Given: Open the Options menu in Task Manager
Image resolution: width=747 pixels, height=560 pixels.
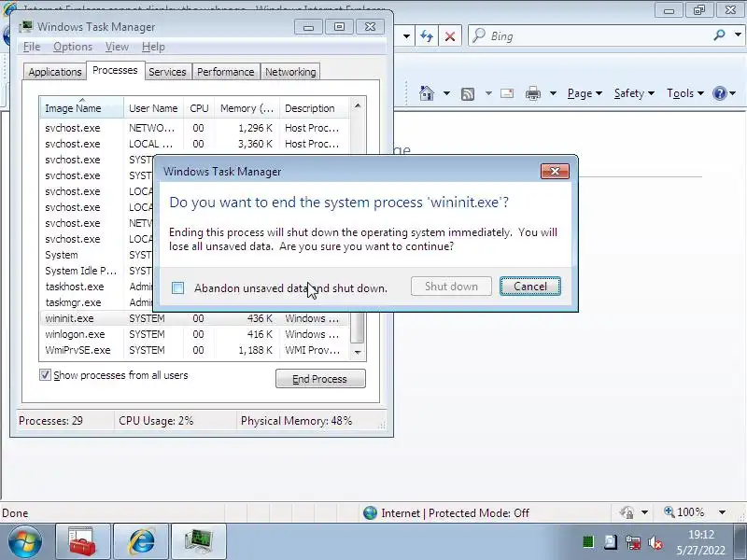Looking at the screenshot, I should [x=73, y=47].
